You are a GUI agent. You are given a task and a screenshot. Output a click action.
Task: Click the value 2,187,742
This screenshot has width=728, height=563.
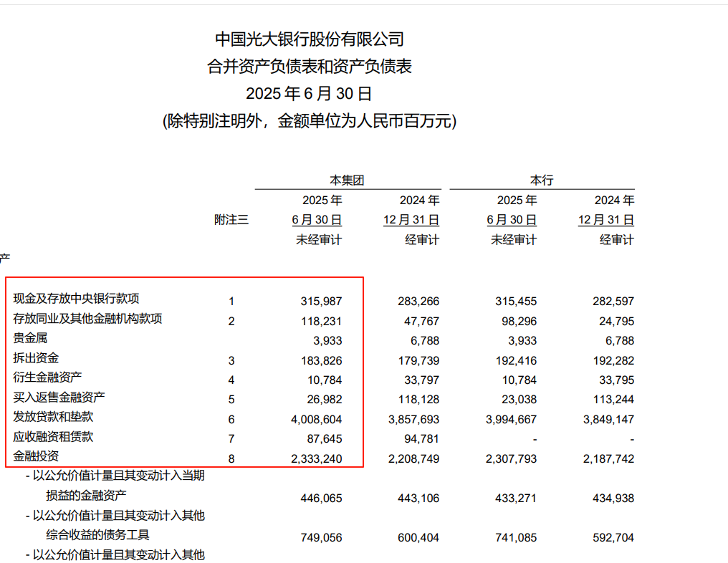tap(608, 459)
